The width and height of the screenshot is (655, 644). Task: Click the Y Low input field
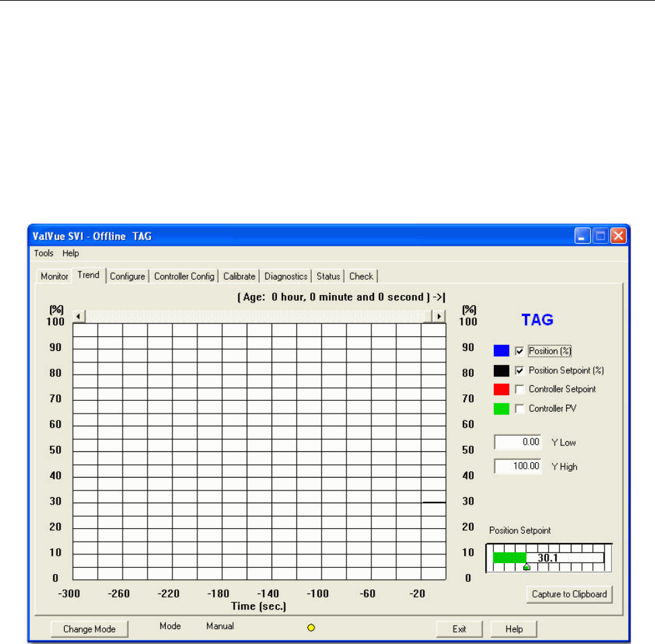(518, 442)
